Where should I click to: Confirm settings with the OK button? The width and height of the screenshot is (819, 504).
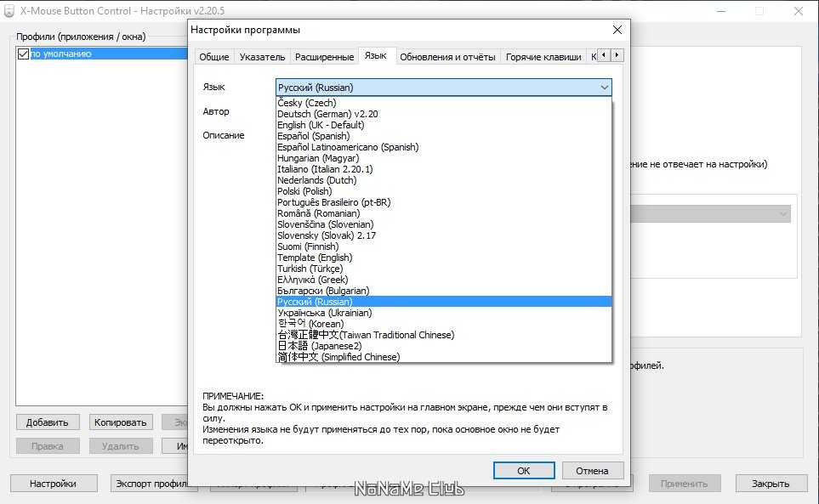(524, 471)
